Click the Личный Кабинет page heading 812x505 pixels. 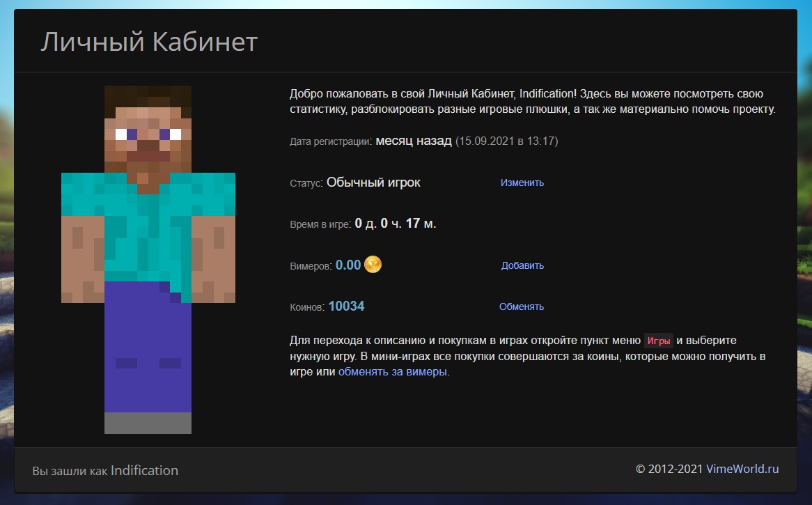tap(149, 42)
